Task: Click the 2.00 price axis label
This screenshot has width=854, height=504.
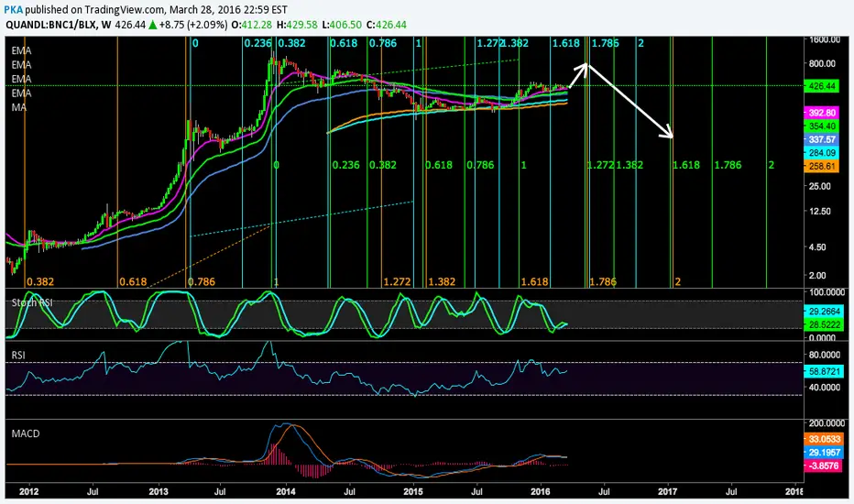Action: click(x=817, y=275)
